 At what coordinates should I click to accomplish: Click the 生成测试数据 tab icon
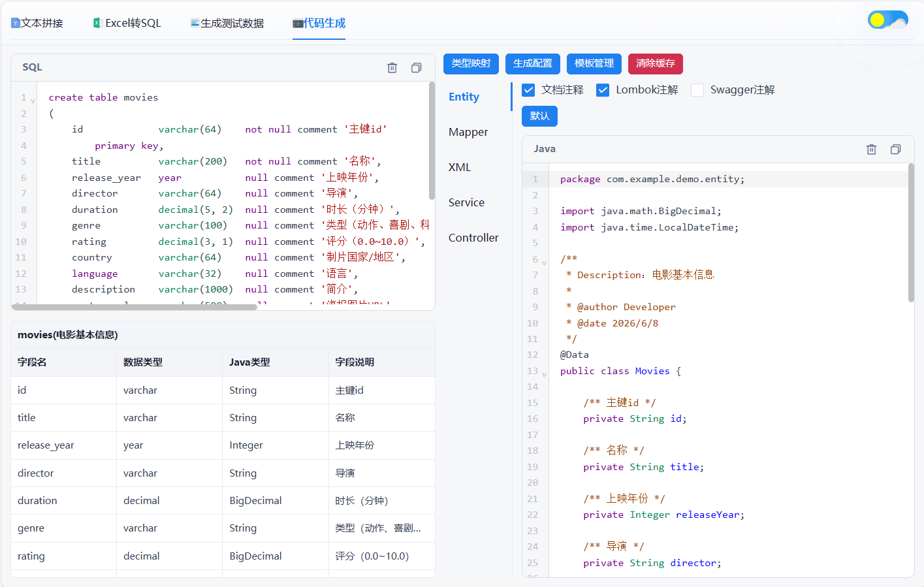pos(195,23)
